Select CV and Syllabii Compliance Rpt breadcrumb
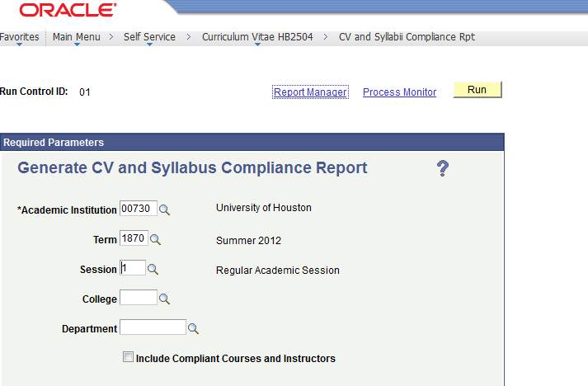Image resolution: width=588 pixels, height=386 pixels. click(407, 37)
